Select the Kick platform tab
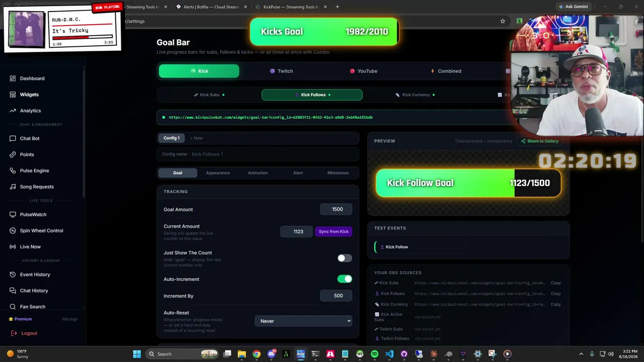Screen dimensions: 644x362 tap(199, 71)
